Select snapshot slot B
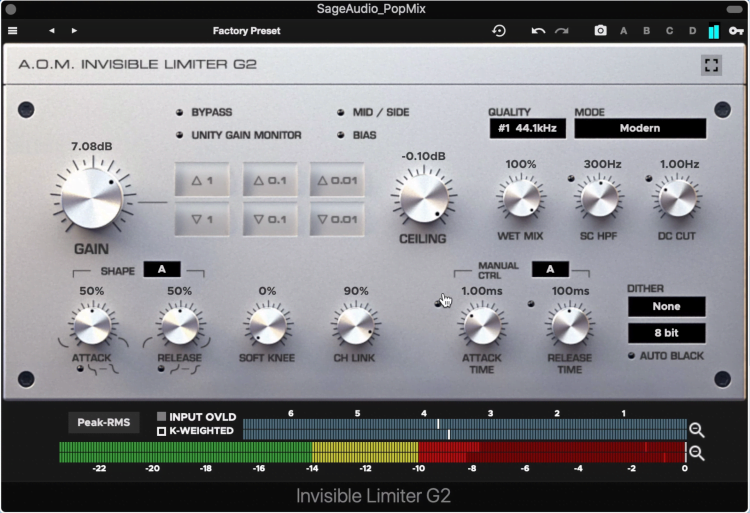The width and height of the screenshot is (750, 513). pos(647,31)
